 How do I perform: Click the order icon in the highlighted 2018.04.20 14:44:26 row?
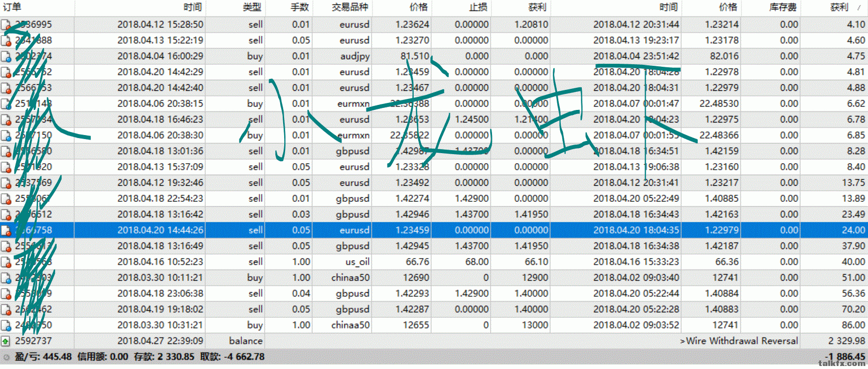(6, 230)
